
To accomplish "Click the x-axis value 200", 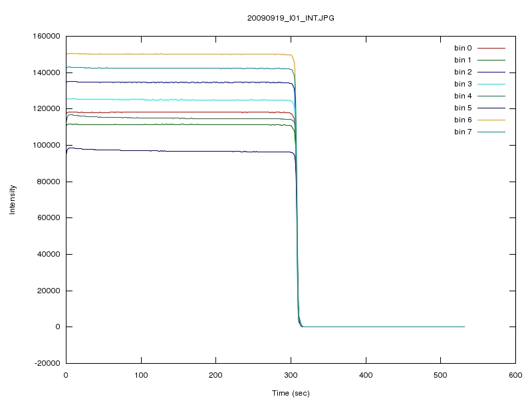I will [x=215, y=375].
